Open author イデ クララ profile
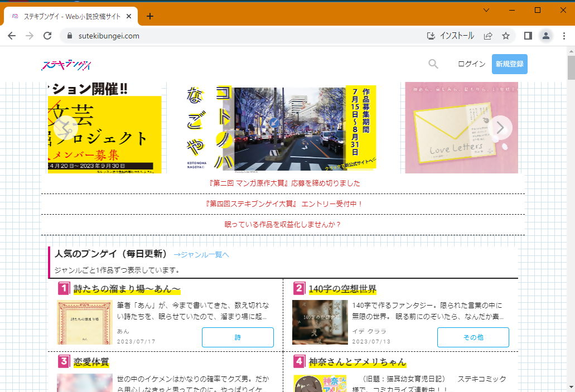The width and height of the screenshot is (575, 392). pyautogui.click(x=369, y=331)
